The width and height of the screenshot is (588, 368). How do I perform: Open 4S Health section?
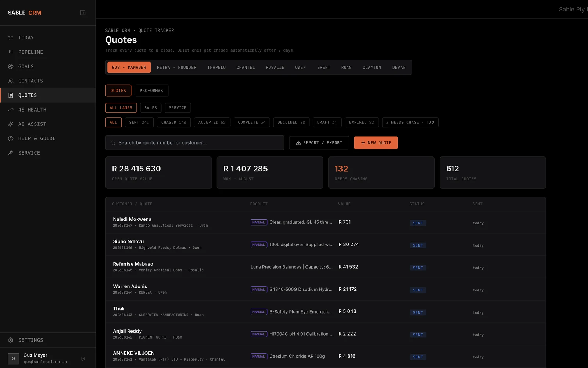tap(48, 110)
